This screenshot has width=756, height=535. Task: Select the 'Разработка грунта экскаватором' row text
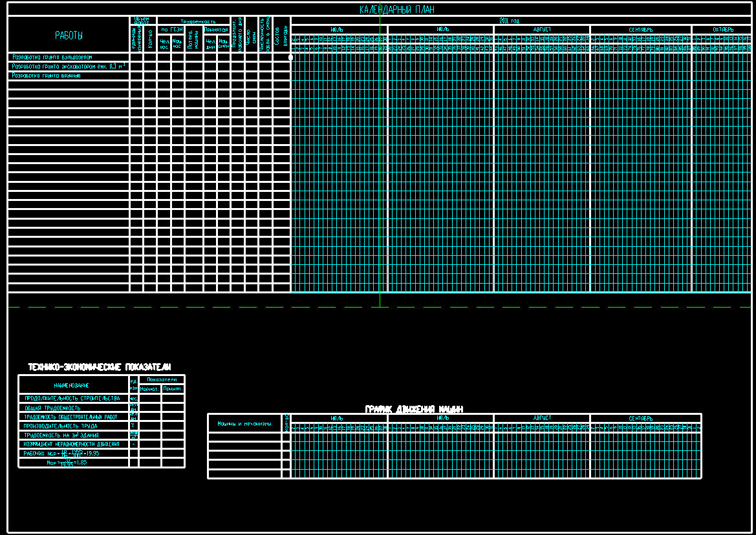(x=68, y=67)
